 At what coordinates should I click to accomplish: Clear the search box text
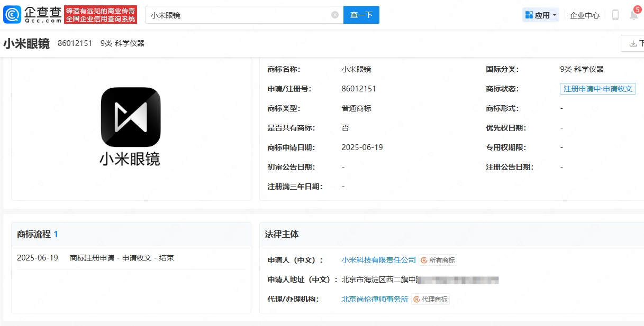[x=335, y=15]
